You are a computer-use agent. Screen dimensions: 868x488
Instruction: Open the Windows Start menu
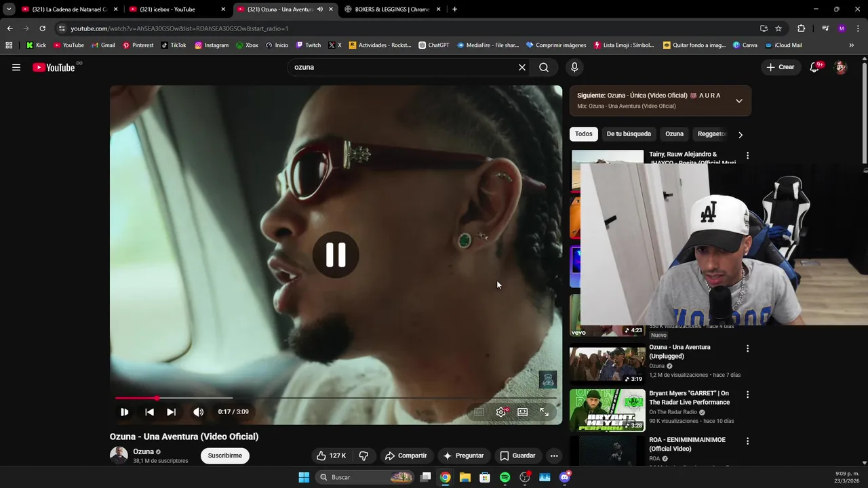[x=304, y=477]
